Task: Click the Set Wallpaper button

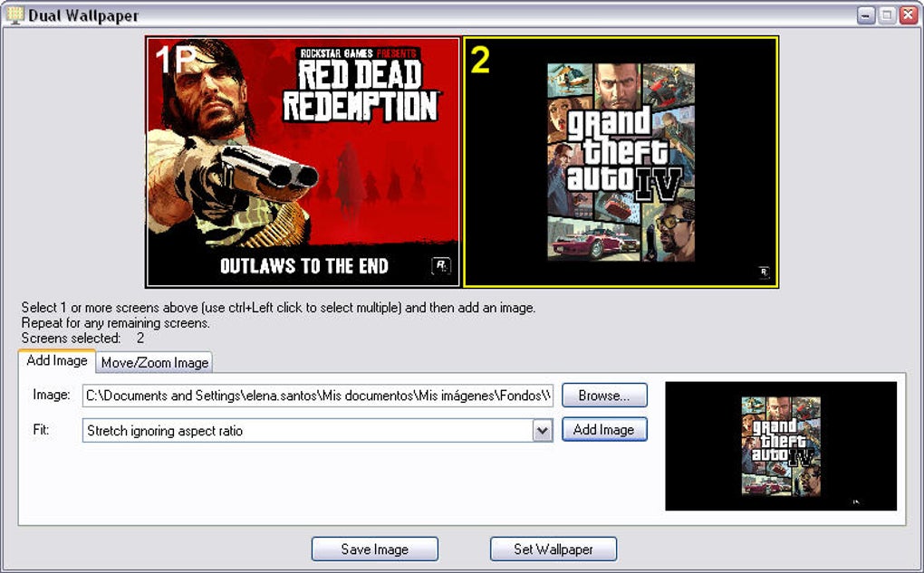Action: [x=553, y=549]
